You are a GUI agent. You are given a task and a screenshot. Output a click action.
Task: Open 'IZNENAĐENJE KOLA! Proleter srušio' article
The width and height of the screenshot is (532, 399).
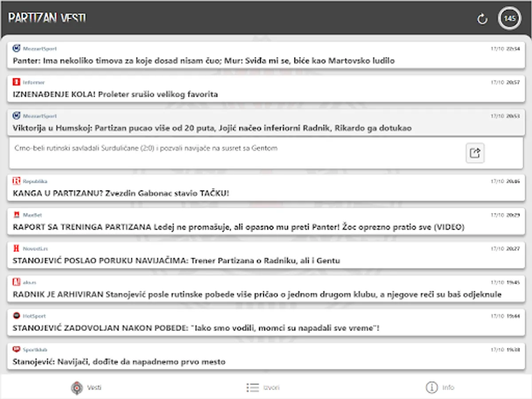(x=266, y=89)
